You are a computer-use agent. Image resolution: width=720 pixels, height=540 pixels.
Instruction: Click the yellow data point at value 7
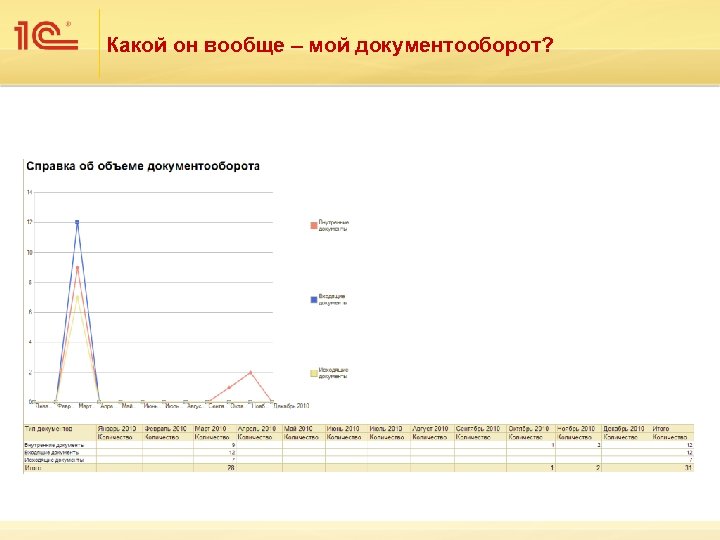click(77, 297)
